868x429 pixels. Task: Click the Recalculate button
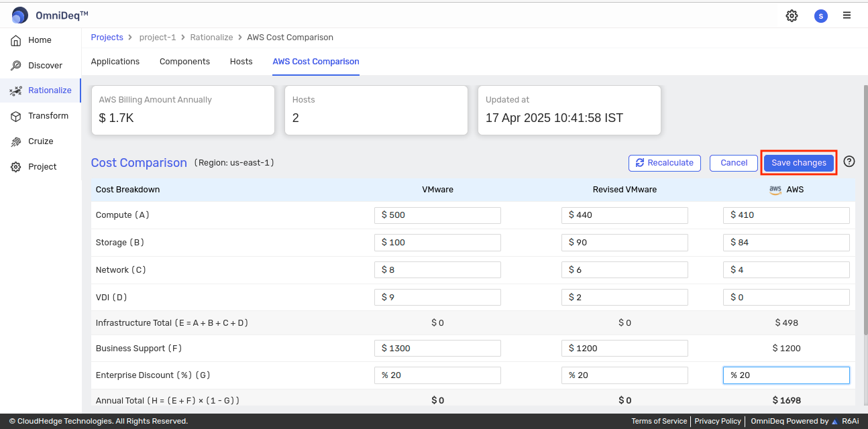pos(664,163)
